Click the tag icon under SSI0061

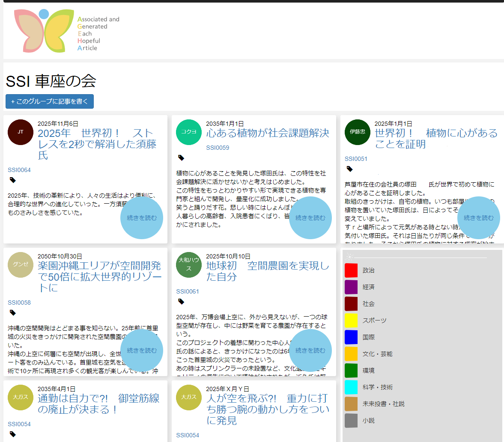[x=181, y=302]
